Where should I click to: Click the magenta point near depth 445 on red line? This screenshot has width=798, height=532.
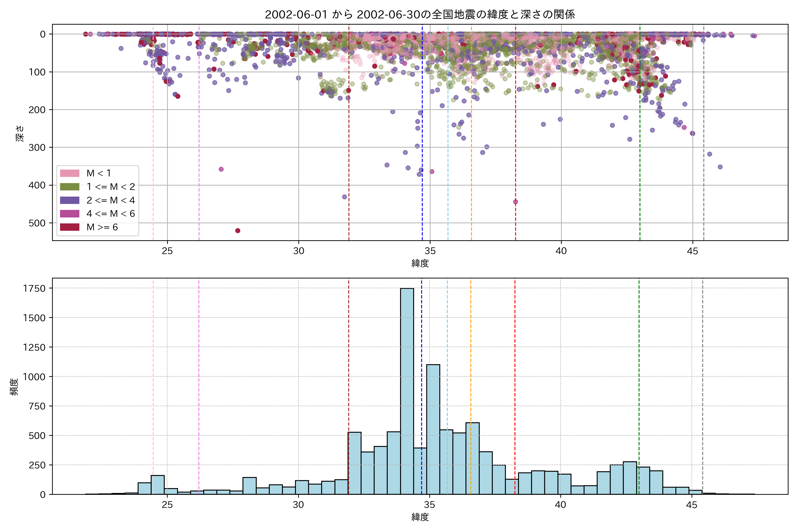click(x=515, y=202)
